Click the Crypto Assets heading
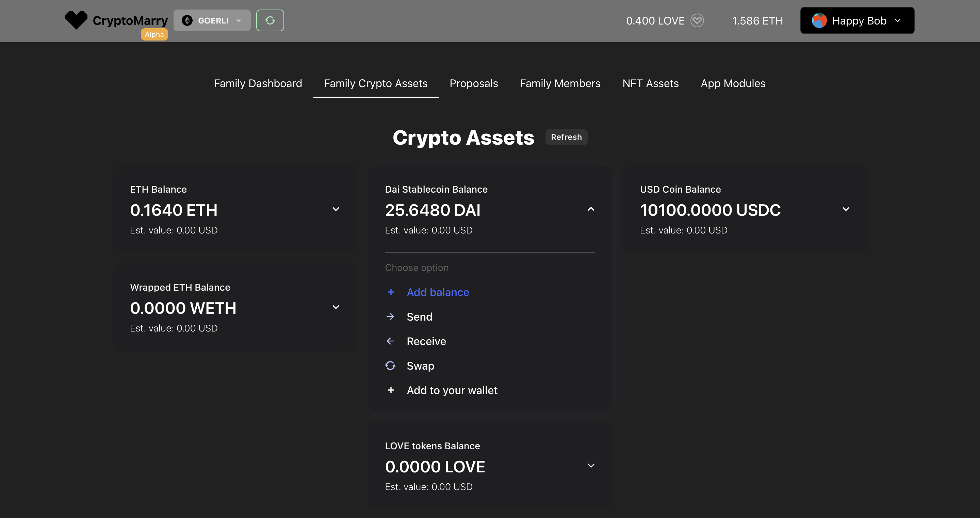980x518 pixels. [463, 137]
